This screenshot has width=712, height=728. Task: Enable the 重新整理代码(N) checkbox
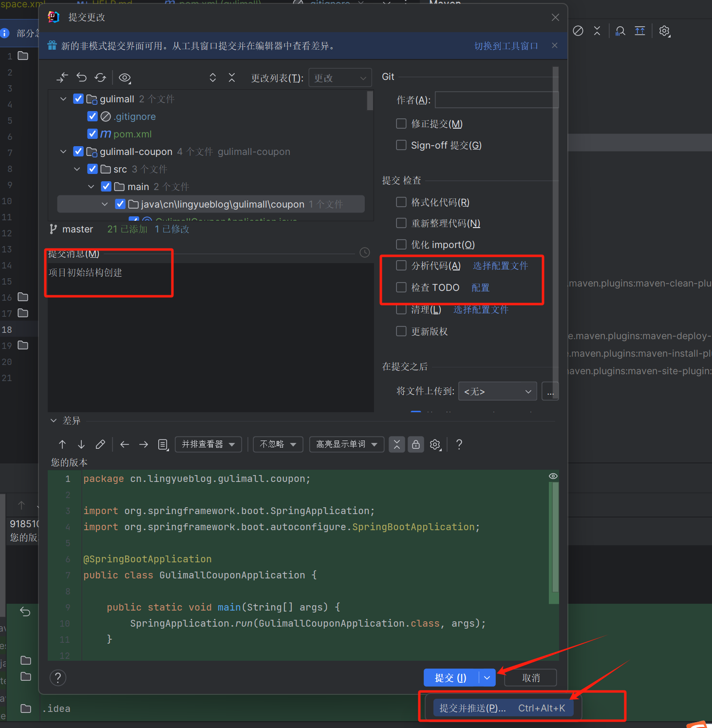click(401, 223)
